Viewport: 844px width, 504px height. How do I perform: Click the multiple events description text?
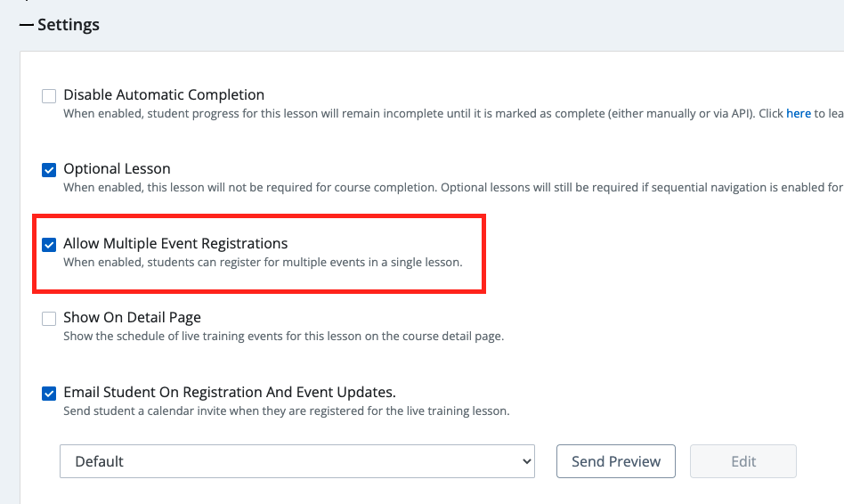pyautogui.click(x=263, y=262)
